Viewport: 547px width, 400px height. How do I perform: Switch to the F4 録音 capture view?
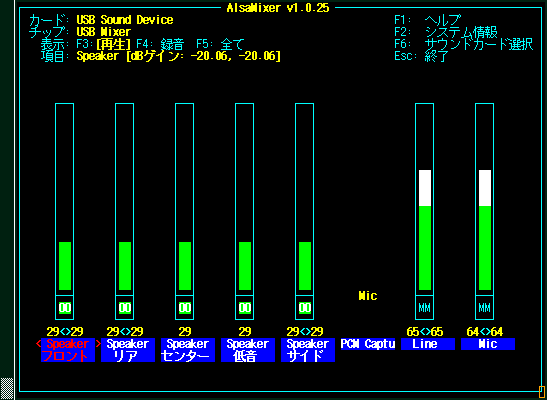pyautogui.click(x=160, y=44)
